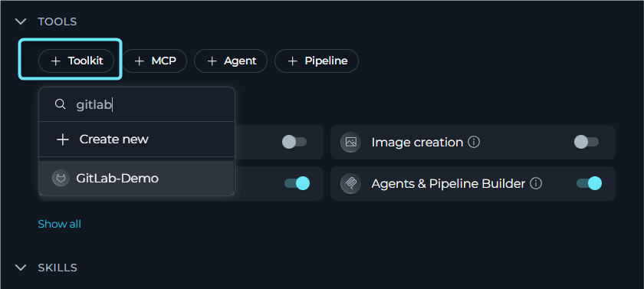Click the search field containing gitlab
Image resolution: width=644 pixels, height=289 pixels.
tap(136, 105)
